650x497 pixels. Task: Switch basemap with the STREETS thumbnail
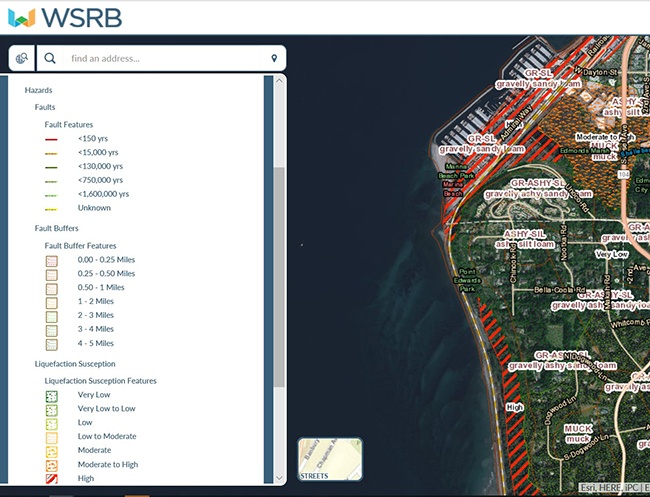point(330,459)
